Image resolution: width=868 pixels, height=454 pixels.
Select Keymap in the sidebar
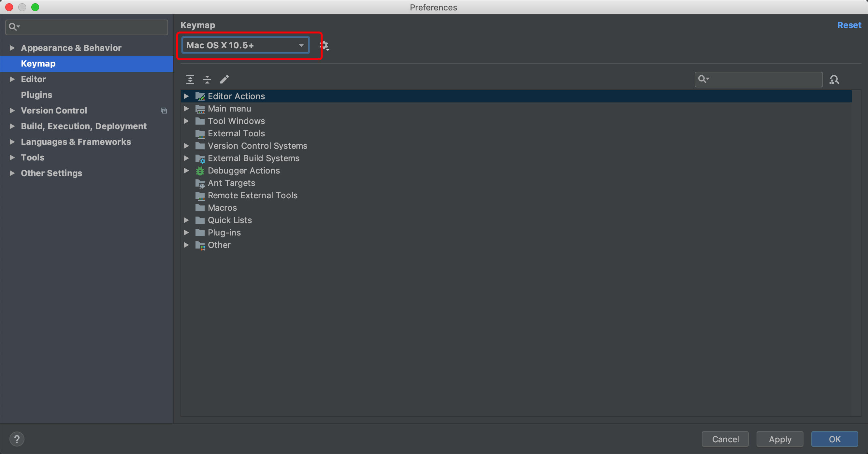87,64
